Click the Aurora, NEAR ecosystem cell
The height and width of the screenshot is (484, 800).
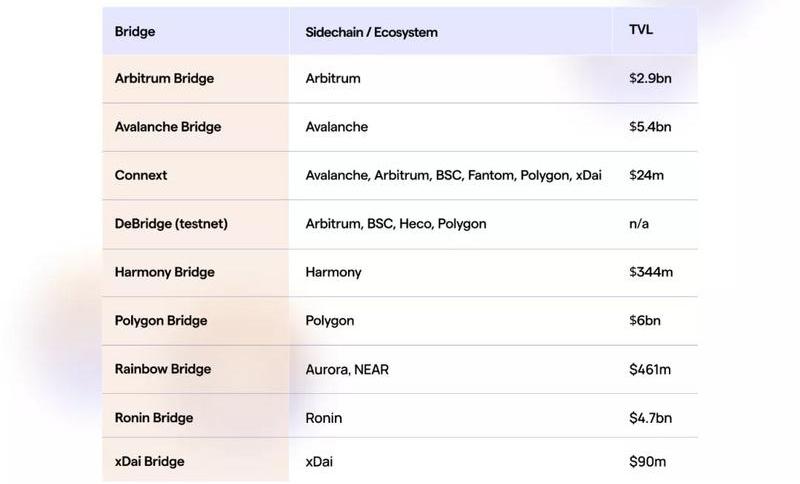pyautogui.click(x=347, y=369)
